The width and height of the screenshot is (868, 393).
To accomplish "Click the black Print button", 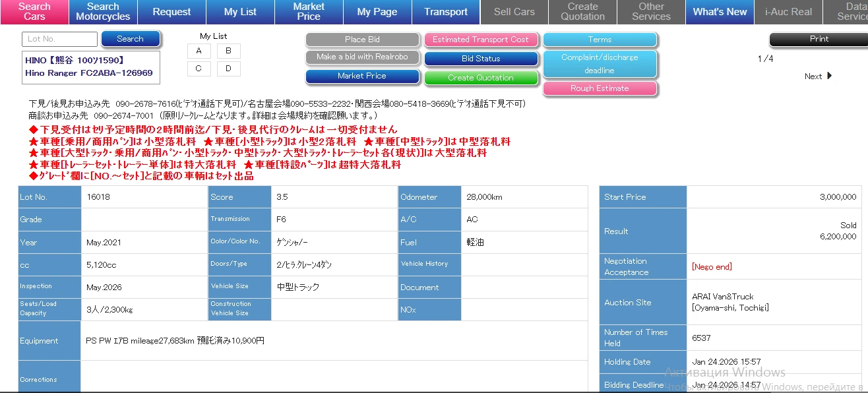I will (819, 39).
